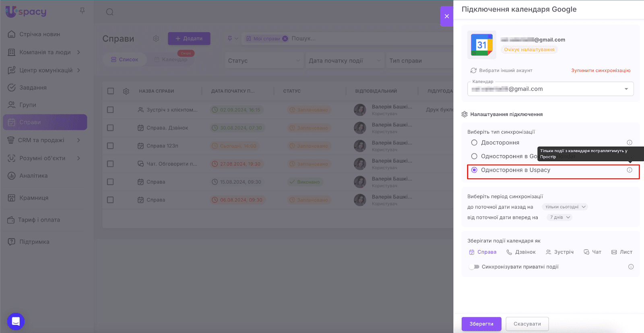Click info icon beside Двостороння option
Image resolution: width=644 pixels, height=333 pixels.
630,143
